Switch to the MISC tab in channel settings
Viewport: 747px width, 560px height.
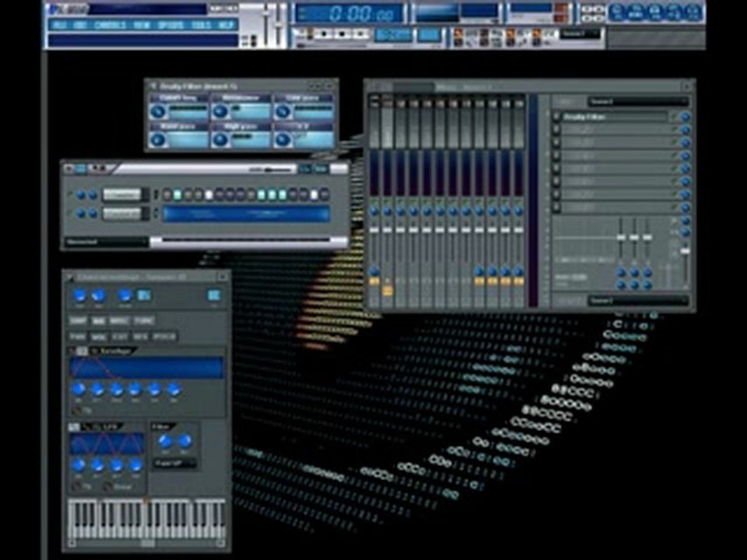pos(118,320)
